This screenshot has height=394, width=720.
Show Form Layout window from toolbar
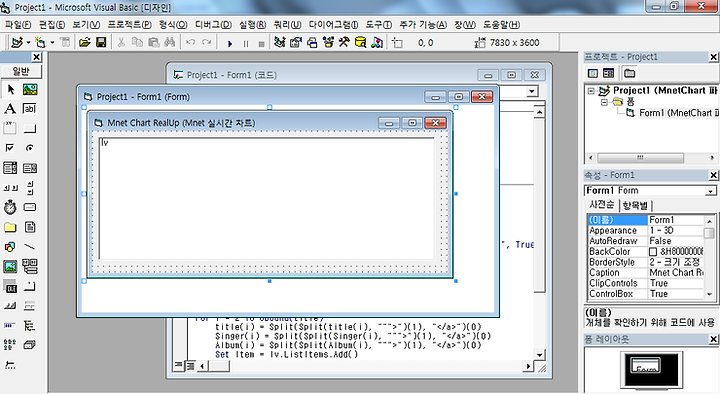coord(312,43)
